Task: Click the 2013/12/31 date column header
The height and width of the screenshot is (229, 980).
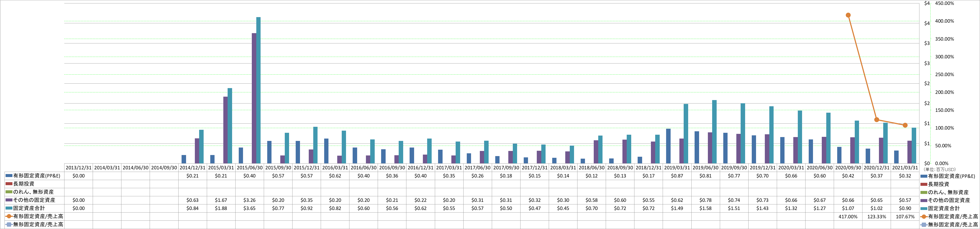Action: pyautogui.click(x=78, y=167)
